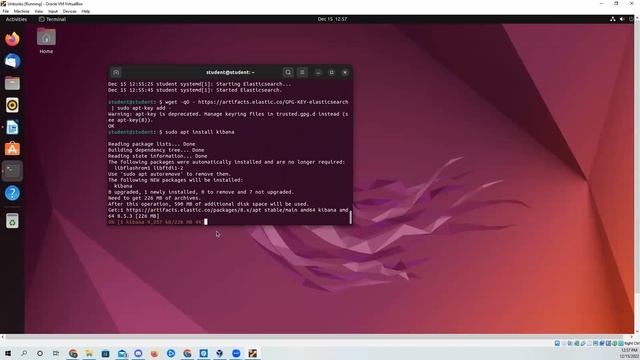
Task: Open the Activities overview
Action: pos(16,19)
